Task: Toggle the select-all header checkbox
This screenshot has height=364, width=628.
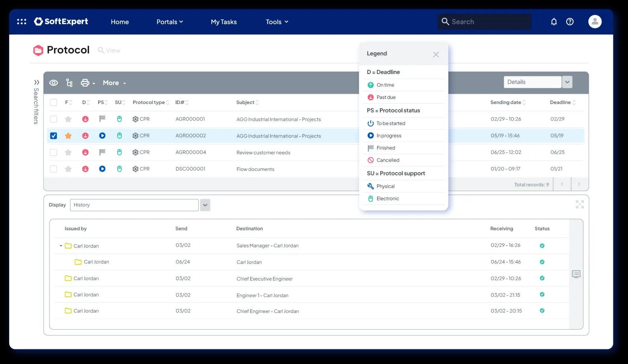Action: (53, 102)
